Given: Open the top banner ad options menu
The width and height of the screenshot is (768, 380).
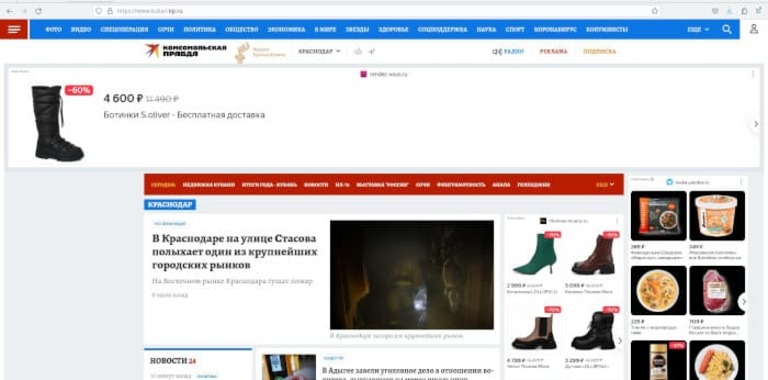Looking at the screenshot, I should point(753,74).
